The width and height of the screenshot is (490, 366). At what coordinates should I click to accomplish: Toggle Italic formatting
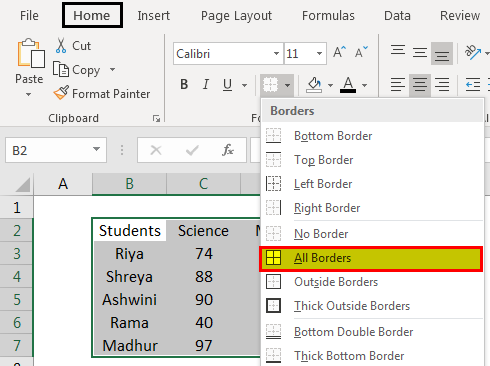tap(206, 85)
